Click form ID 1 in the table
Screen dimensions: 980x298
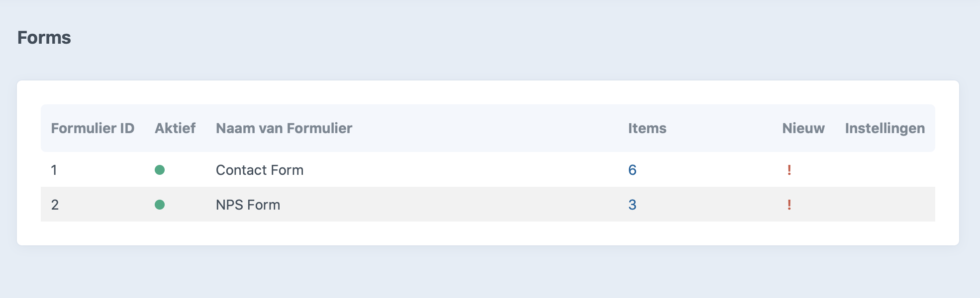54,170
